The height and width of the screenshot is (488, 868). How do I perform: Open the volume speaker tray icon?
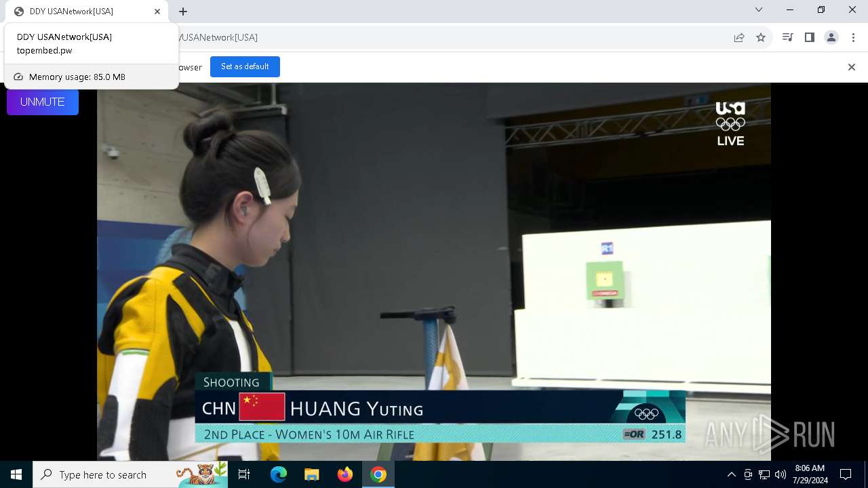(781, 474)
